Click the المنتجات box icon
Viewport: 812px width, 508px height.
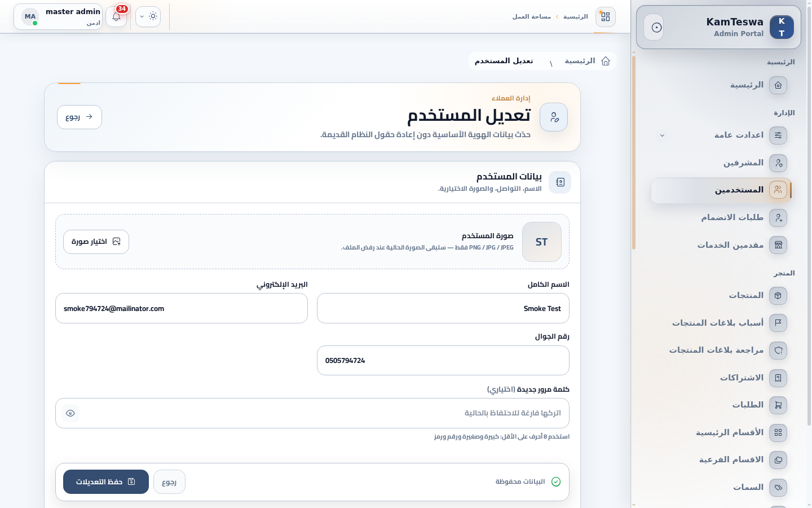pyautogui.click(x=778, y=296)
